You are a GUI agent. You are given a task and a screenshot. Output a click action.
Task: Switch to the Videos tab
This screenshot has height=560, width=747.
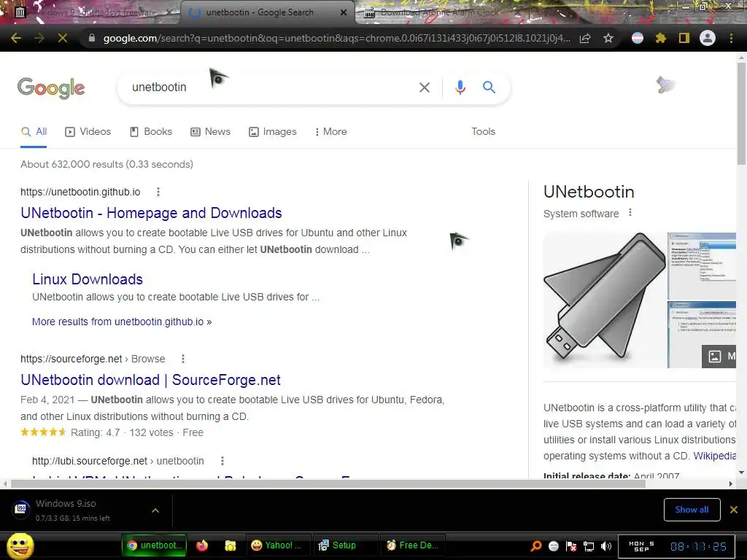(88, 132)
